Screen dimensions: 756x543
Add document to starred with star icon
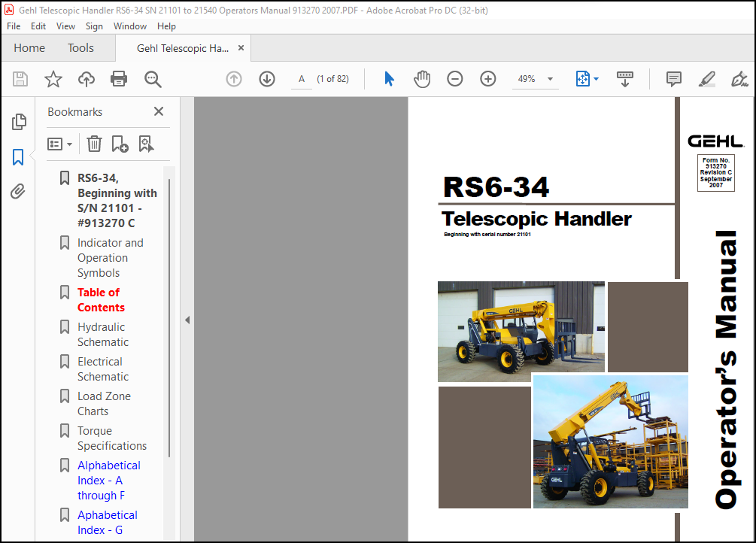(x=53, y=79)
